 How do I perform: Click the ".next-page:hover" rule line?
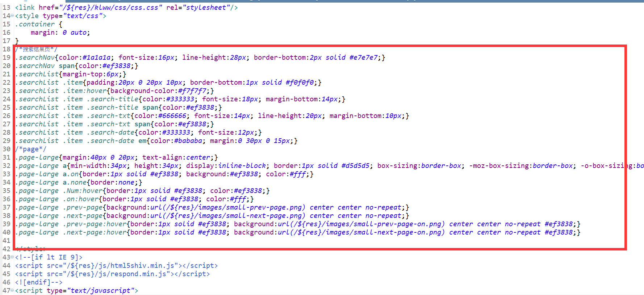click(298, 232)
